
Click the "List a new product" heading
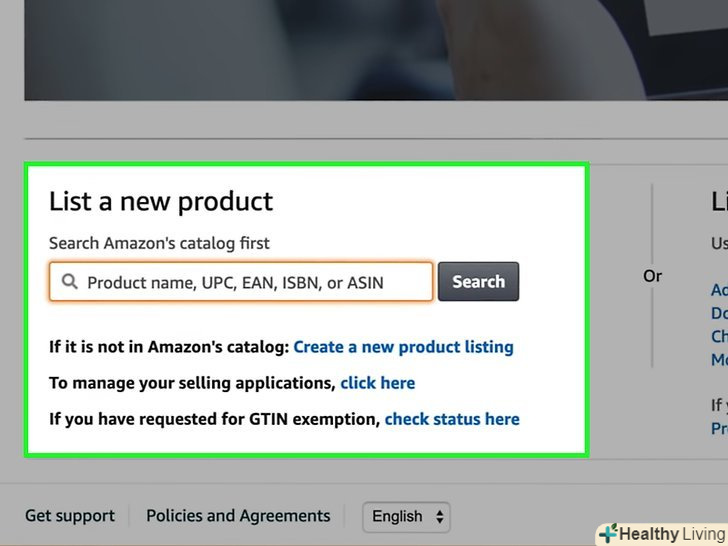pos(161,201)
